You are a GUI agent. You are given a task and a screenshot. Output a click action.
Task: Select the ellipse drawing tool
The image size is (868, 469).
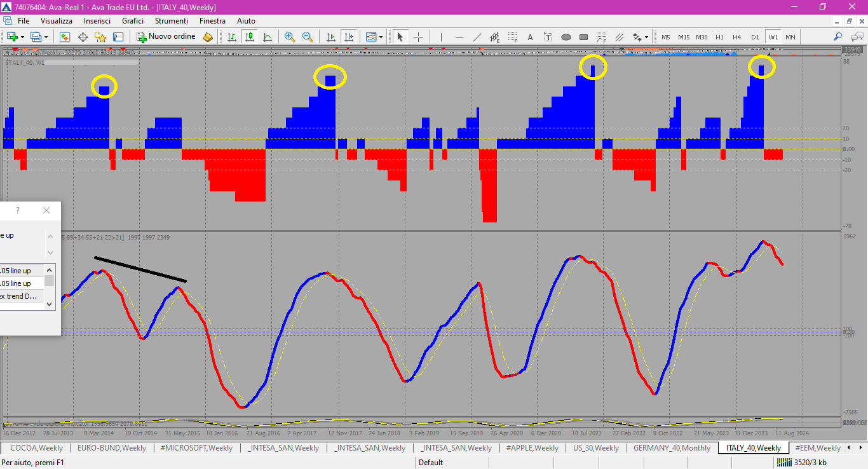[x=566, y=37]
